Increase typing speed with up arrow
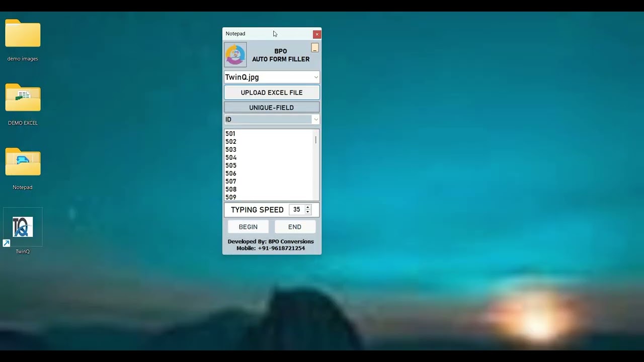Image resolution: width=644 pixels, height=362 pixels. pos(308,207)
